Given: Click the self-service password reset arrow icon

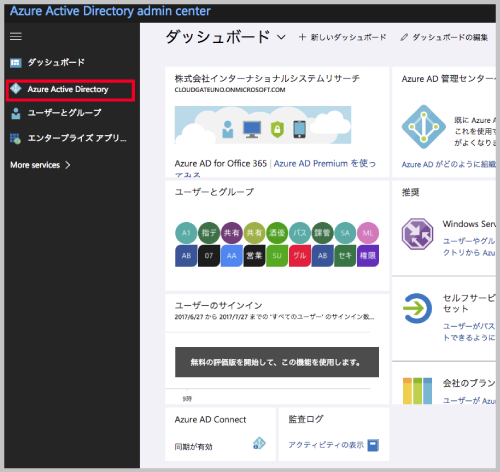Looking at the screenshot, I should click(417, 308).
